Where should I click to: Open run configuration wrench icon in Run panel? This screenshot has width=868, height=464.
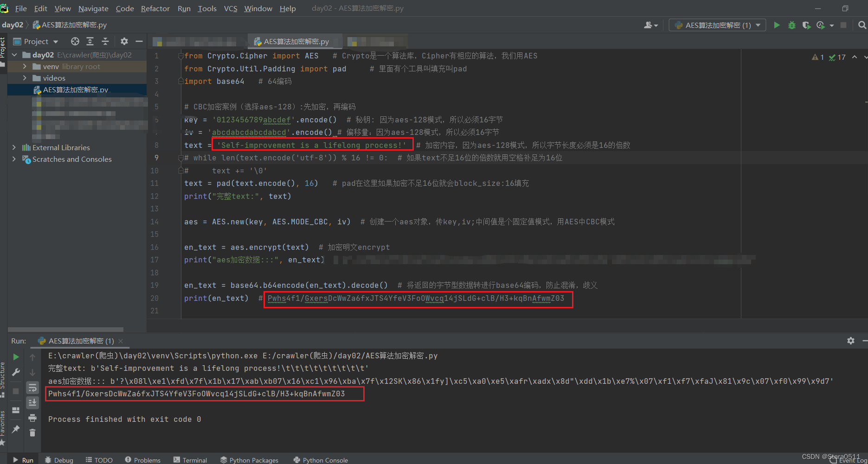point(16,372)
